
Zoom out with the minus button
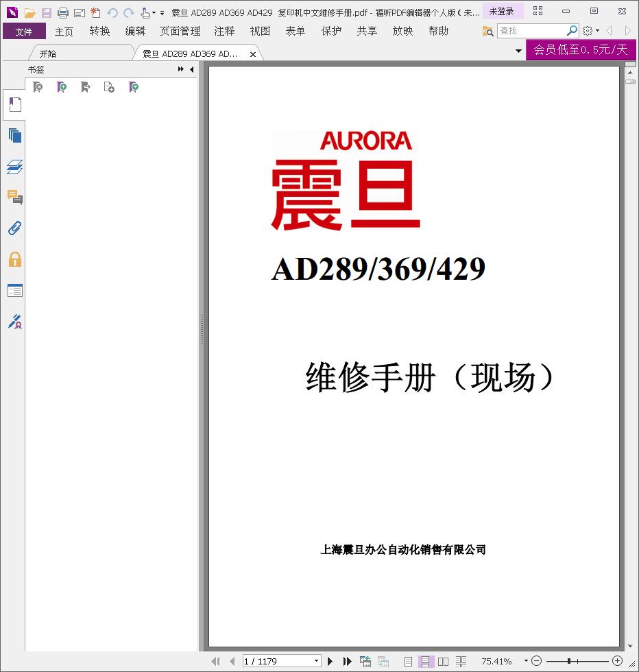(x=537, y=661)
